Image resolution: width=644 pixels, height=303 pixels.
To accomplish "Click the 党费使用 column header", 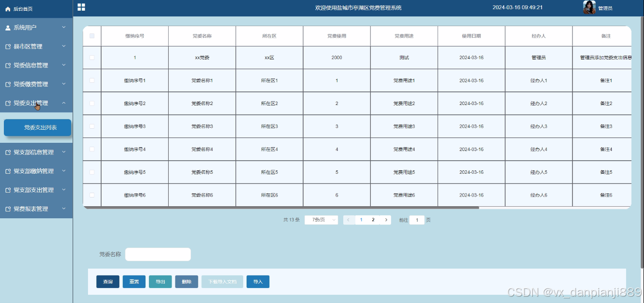I will [x=337, y=36].
